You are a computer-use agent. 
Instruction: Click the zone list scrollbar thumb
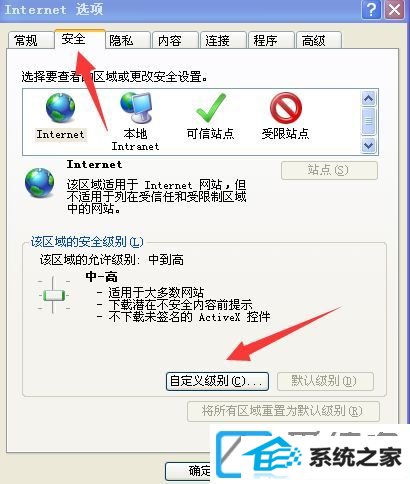(368, 121)
